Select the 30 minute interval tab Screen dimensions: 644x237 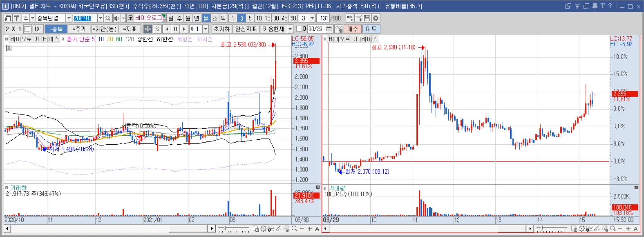(276, 18)
